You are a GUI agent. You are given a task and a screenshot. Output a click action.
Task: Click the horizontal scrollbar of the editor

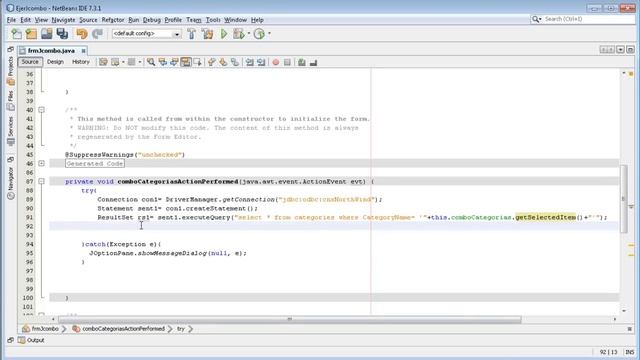coord(290,320)
